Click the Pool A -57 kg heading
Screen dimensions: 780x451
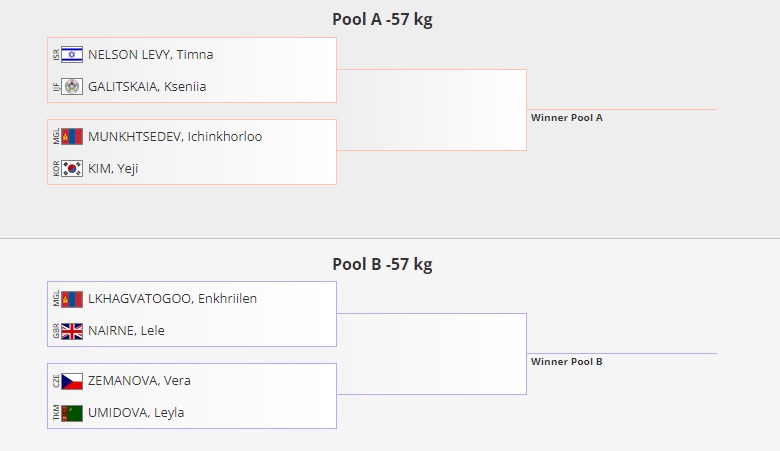coord(382,20)
